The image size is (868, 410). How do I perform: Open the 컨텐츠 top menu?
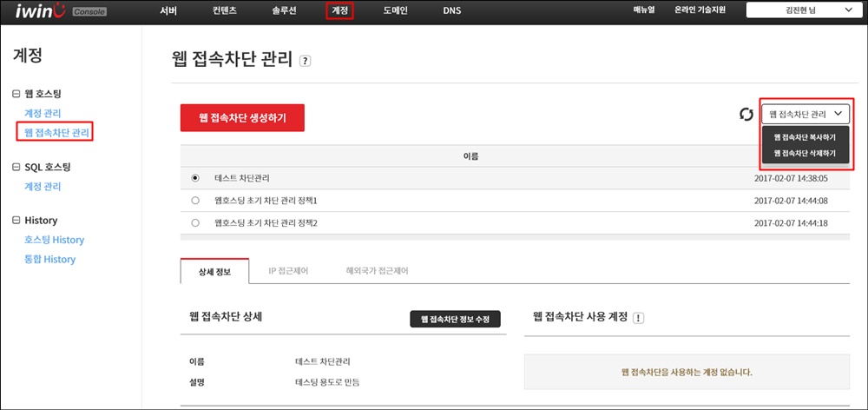click(225, 10)
